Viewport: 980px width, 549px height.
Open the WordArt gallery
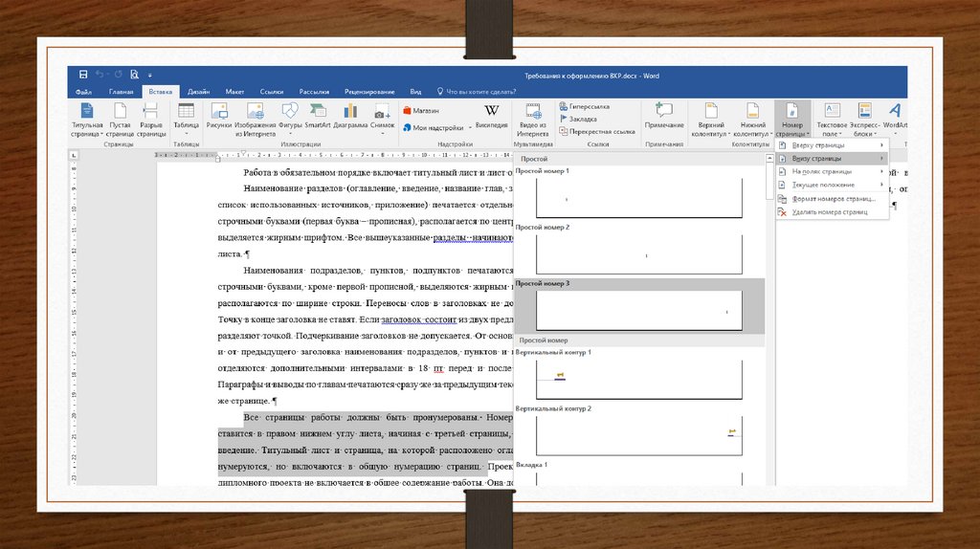click(895, 117)
